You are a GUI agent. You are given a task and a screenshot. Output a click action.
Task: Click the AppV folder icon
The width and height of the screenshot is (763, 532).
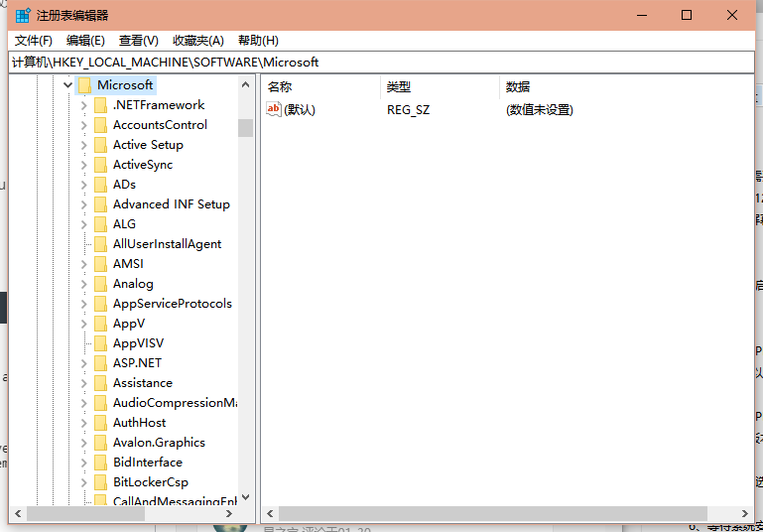[100, 324]
